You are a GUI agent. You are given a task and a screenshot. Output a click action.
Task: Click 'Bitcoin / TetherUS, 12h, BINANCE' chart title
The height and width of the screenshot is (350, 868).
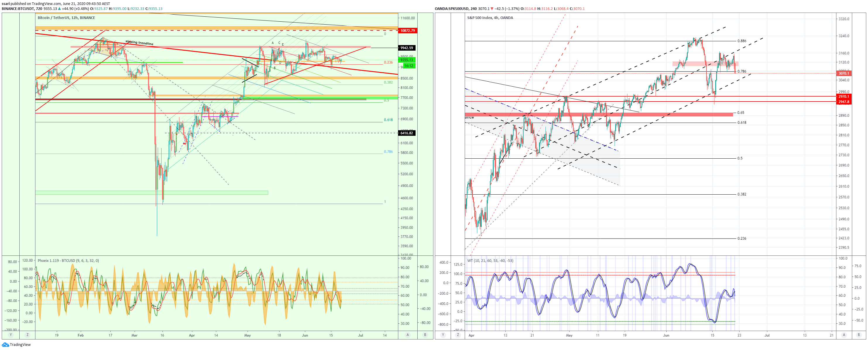66,18
